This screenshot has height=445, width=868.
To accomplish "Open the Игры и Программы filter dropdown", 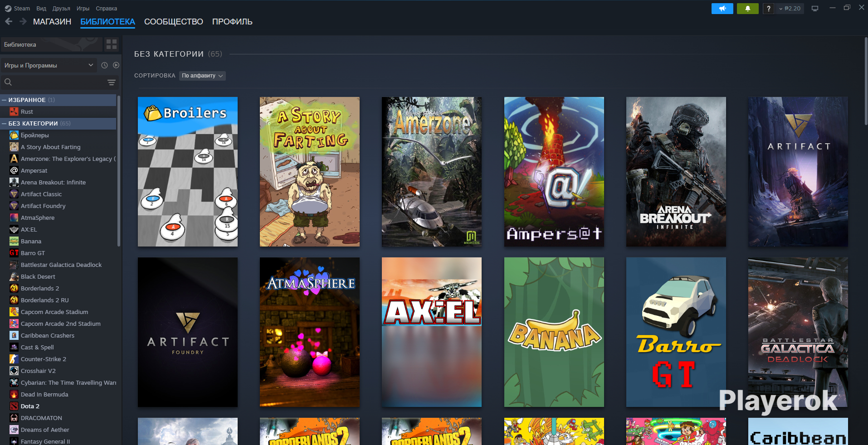I will 49,65.
